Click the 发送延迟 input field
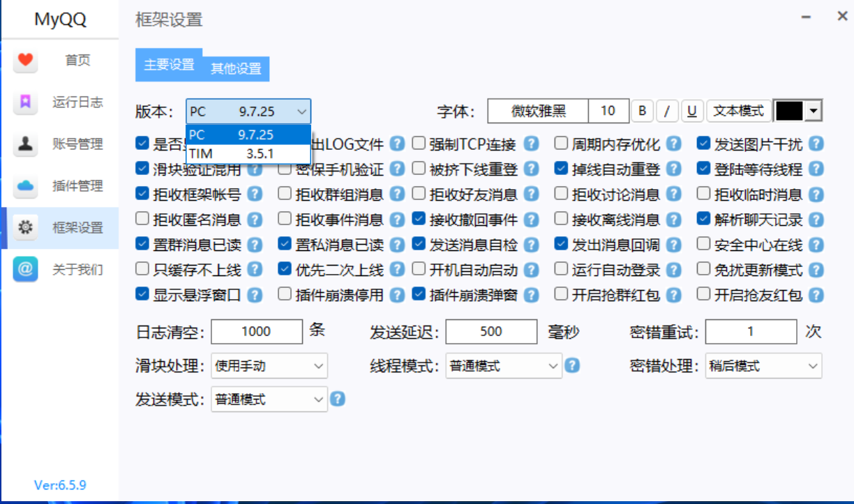Image resolution: width=854 pixels, height=504 pixels. [490, 332]
